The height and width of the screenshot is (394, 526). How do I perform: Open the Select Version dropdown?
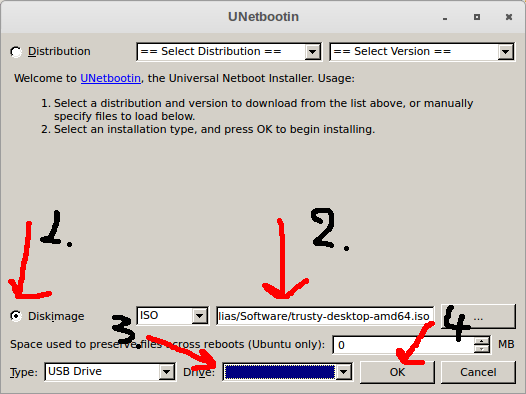click(422, 52)
